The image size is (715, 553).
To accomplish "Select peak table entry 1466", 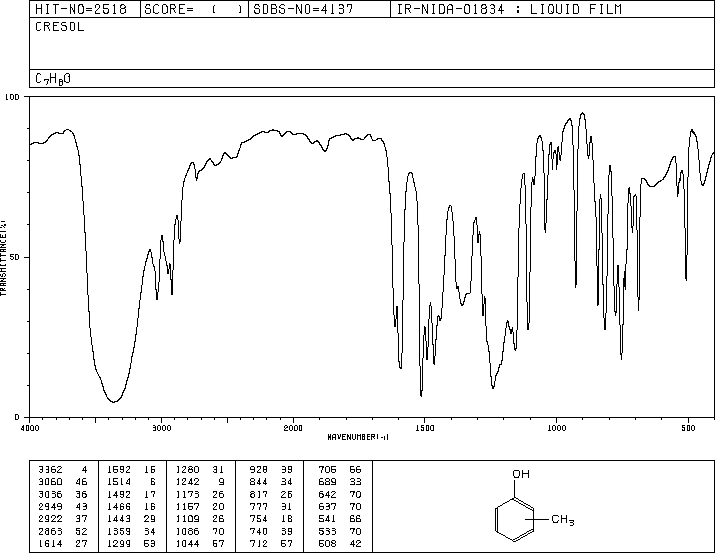I will pyautogui.click(x=119, y=506).
